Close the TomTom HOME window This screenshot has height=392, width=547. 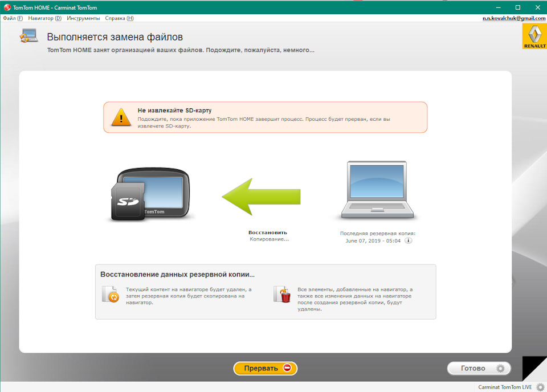coord(537,7)
